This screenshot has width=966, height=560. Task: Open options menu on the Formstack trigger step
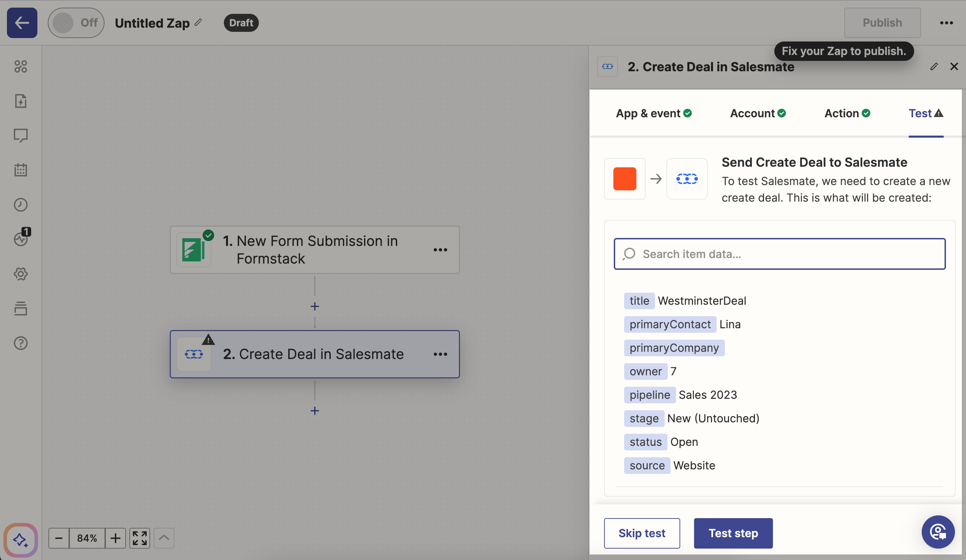click(x=440, y=249)
